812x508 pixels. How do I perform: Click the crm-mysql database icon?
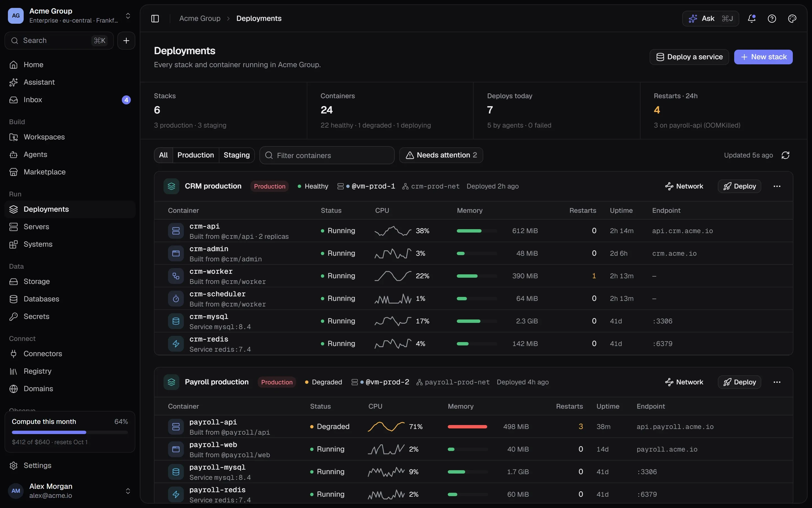176,321
